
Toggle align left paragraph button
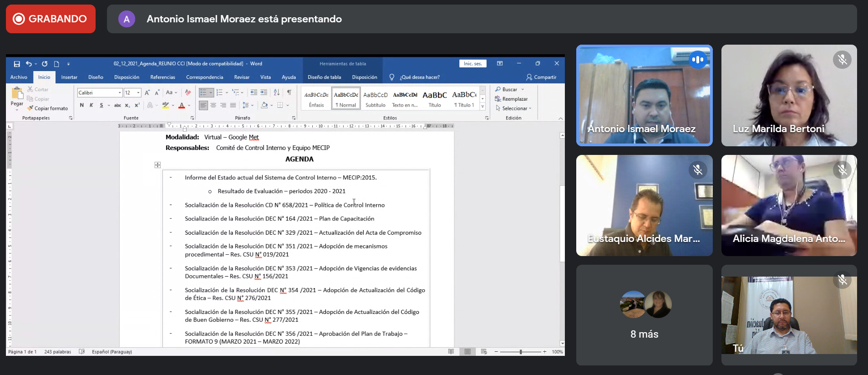(203, 105)
